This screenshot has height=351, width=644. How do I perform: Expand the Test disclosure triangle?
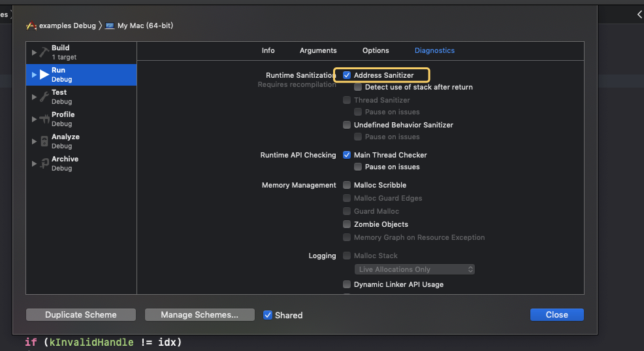(x=34, y=97)
